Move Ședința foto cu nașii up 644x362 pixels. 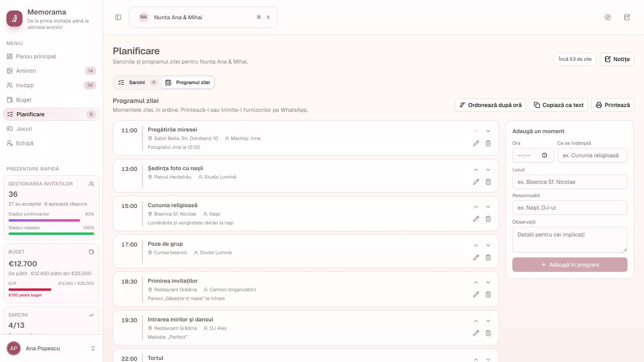point(476,170)
